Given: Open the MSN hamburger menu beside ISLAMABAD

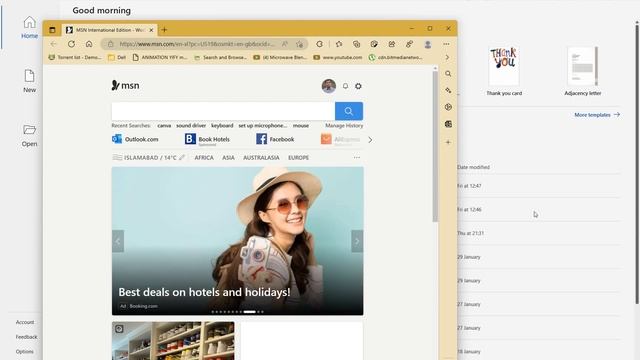Looking at the screenshot, I should (x=117, y=158).
